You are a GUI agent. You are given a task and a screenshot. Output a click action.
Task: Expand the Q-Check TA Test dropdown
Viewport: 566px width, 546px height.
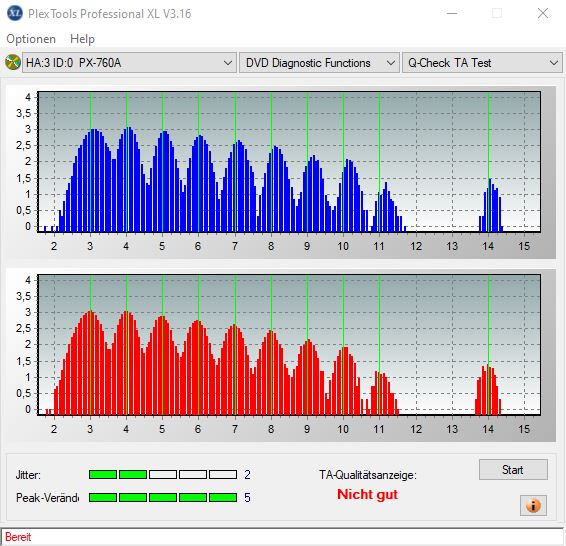482,63
